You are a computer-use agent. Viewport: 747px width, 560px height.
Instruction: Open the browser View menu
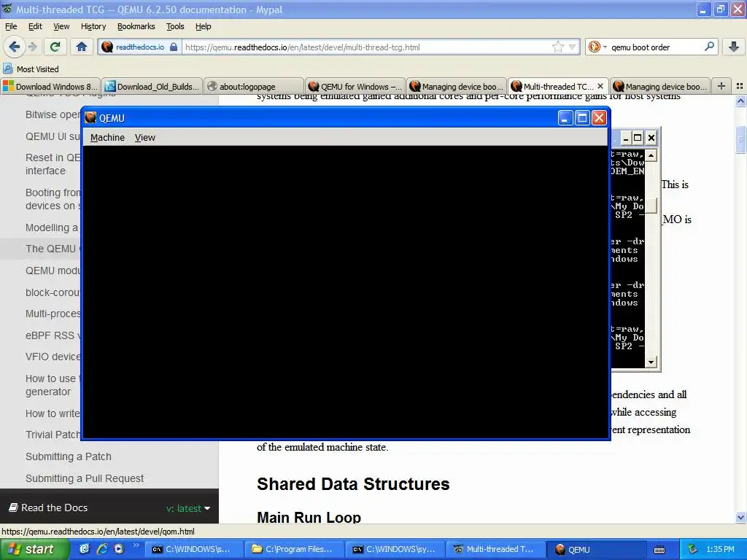(x=61, y=26)
